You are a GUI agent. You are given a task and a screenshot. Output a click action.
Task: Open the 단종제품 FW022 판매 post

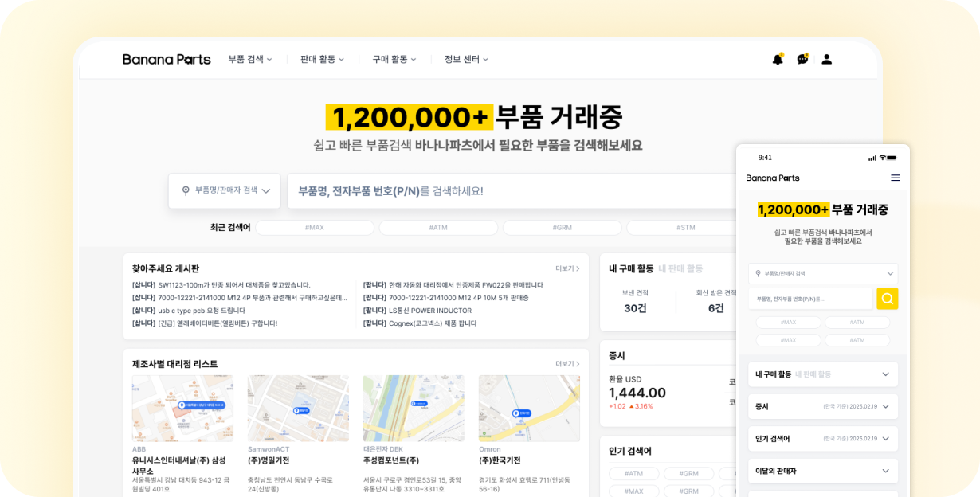point(453,285)
